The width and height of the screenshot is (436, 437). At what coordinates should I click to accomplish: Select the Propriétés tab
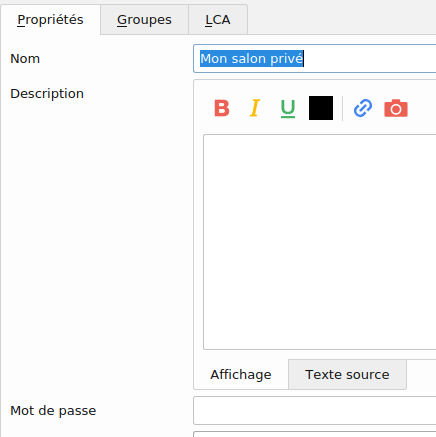click(50, 20)
